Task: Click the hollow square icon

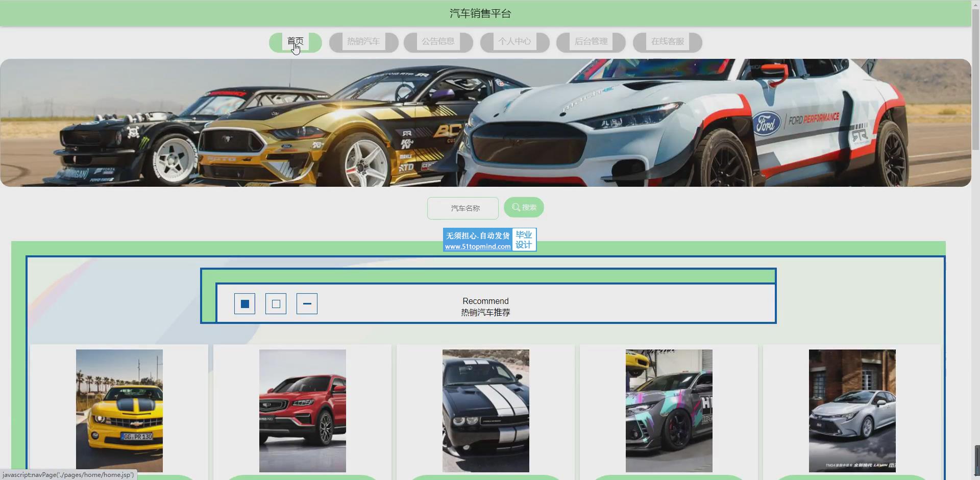Action: 276,304
